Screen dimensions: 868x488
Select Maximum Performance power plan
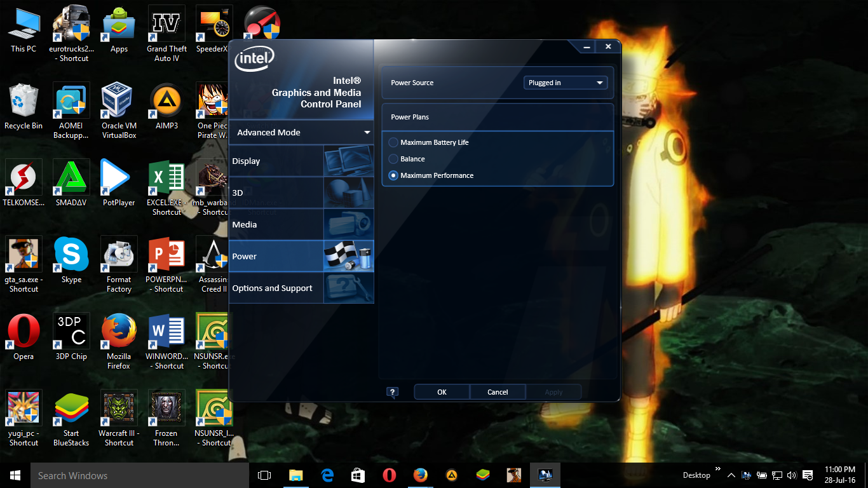tap(431, 175)
